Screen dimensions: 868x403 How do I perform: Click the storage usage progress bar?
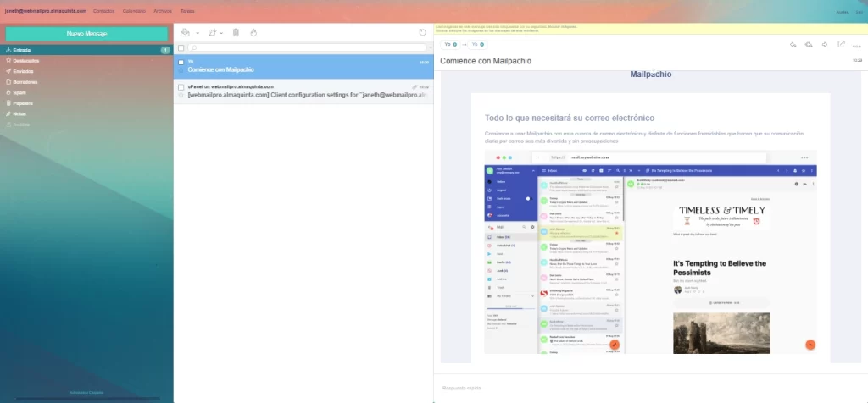[x=87, y=398]
